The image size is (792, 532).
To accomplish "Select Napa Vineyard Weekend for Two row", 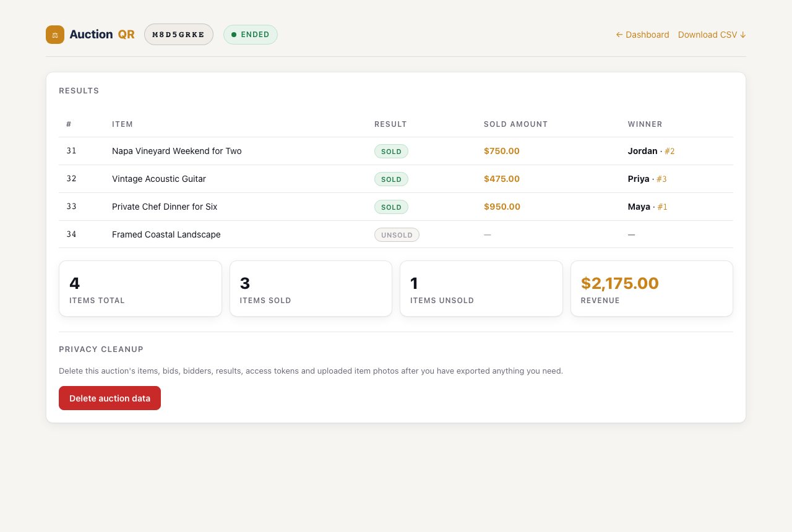I will tap(396, 151).
